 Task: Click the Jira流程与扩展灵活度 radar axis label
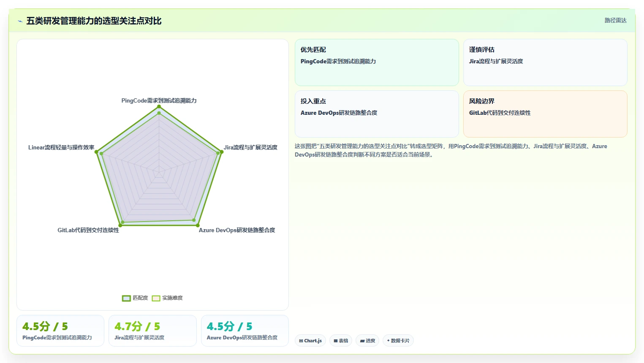point(250,147)
